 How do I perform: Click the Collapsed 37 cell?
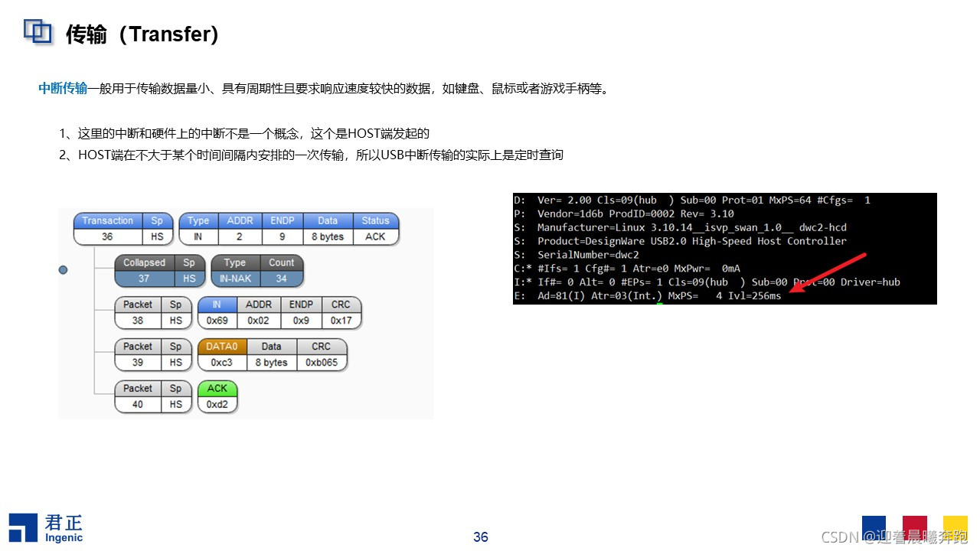(144, 271)
